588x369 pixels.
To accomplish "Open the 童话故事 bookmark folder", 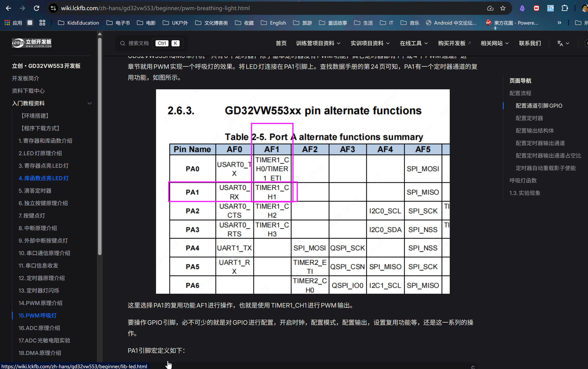I will tap(333, 23).
